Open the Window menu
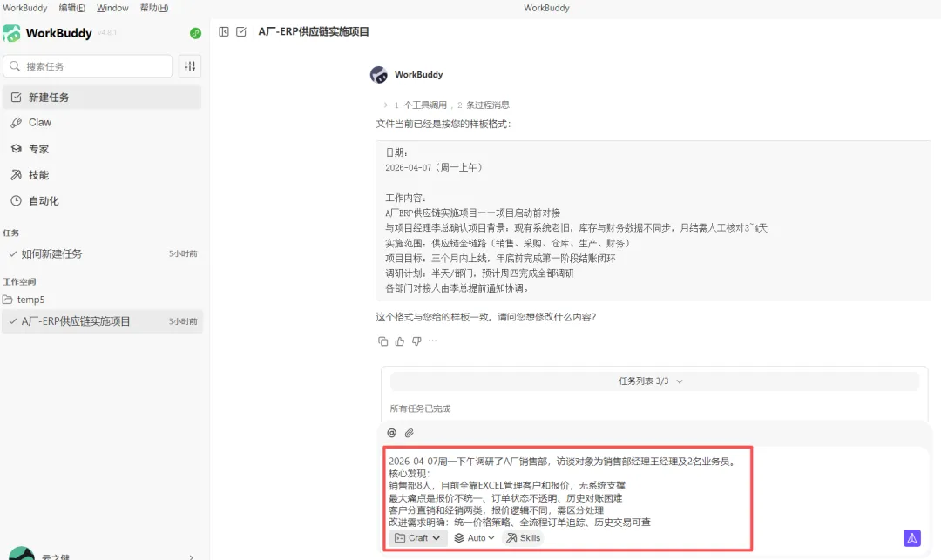The height and width of the screenshot is (560, 941). coord(112,8)
